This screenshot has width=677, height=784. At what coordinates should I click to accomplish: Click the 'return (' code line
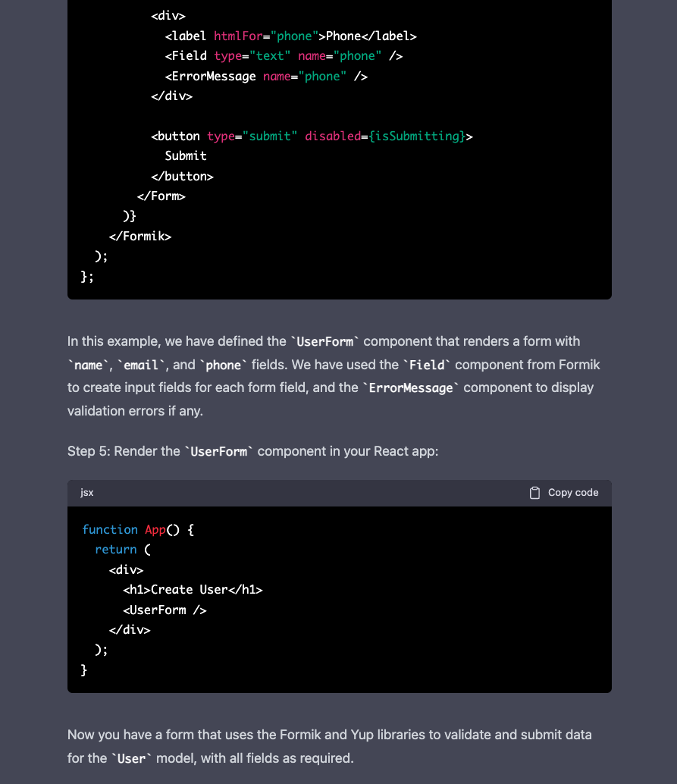tap(123, 550)
